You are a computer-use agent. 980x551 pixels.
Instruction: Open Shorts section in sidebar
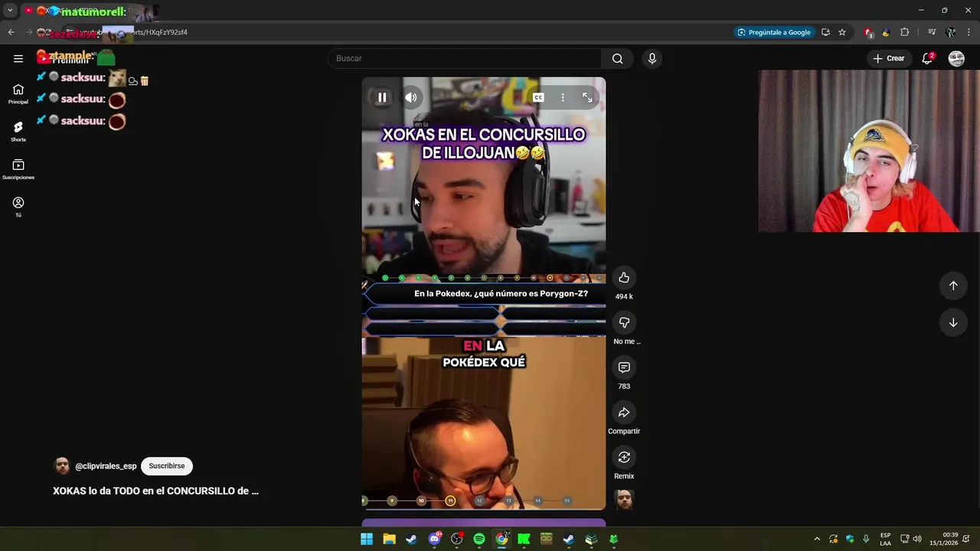[18, 131]
